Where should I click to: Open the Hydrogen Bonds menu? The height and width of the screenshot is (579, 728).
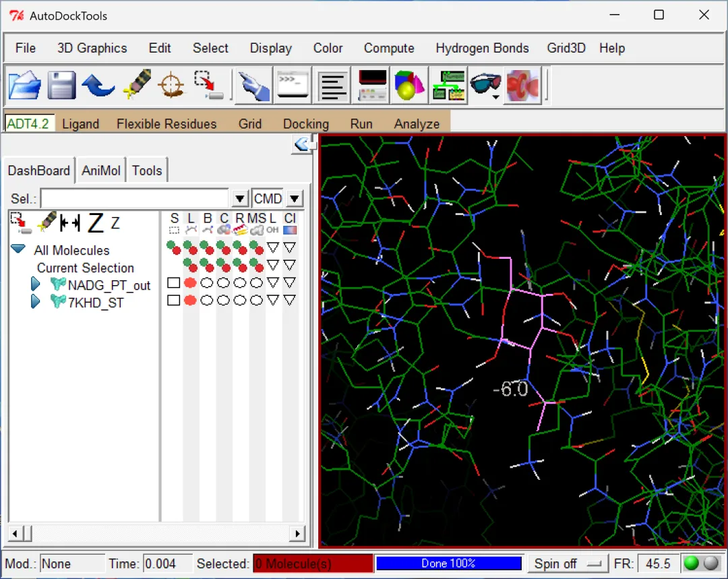[x=482, y=49]
